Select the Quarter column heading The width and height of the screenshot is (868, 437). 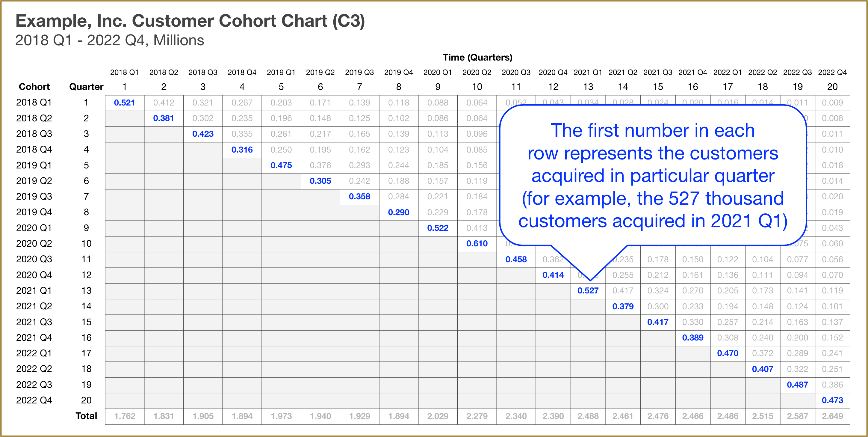click(x=86, y=87)
